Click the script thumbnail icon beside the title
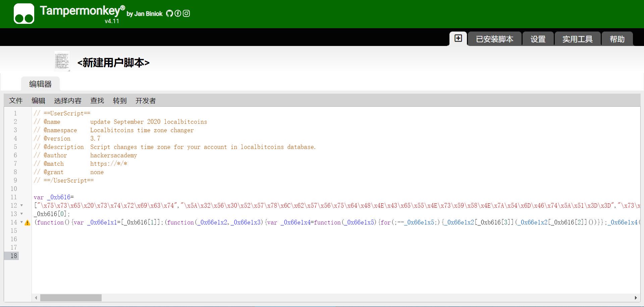The height and width of the screenshot is (307, 644). click(62, 61)
